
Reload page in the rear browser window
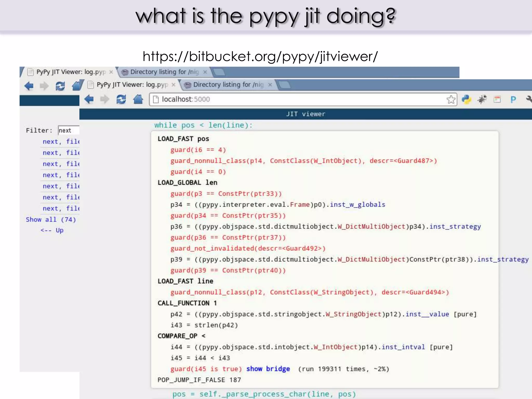coord(60,86)
